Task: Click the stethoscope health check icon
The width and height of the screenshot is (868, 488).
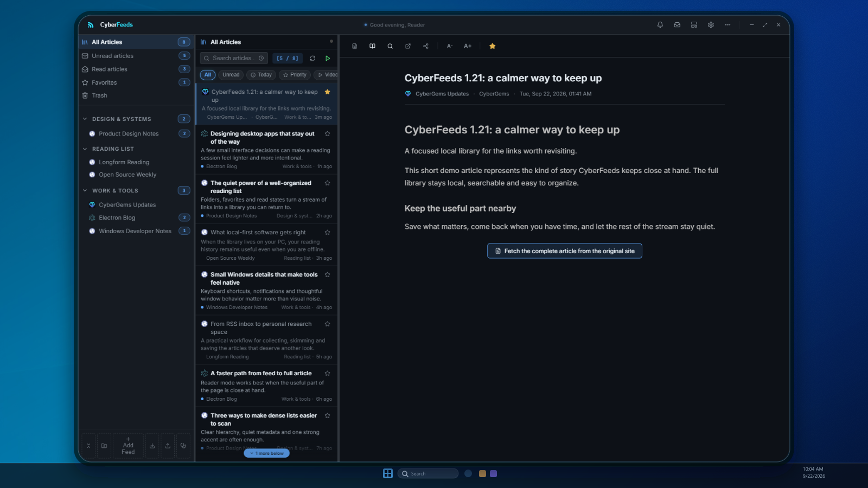Action: tap(183, 446)
